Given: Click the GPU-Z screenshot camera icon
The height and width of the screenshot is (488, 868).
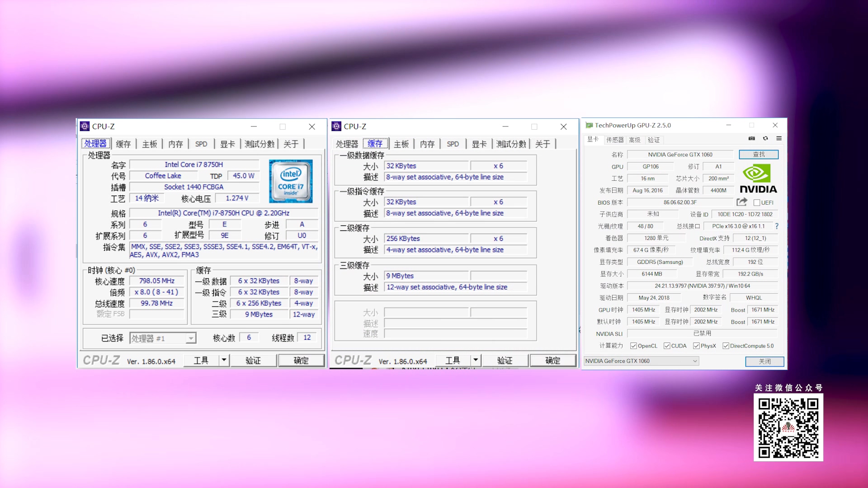Looking at the screenshot, I should (751, 138).
